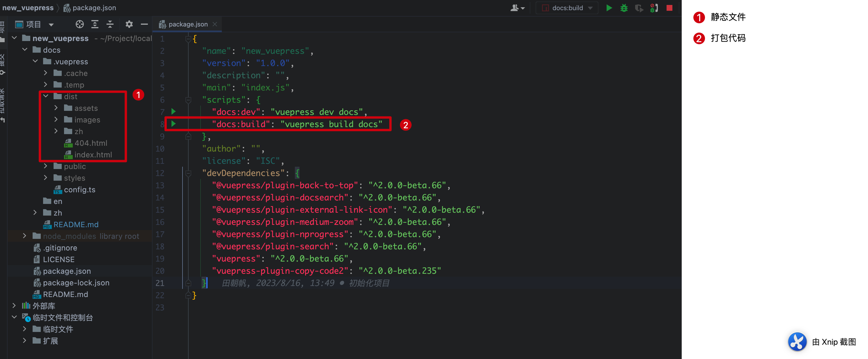Collapse the dist folder

45,96
